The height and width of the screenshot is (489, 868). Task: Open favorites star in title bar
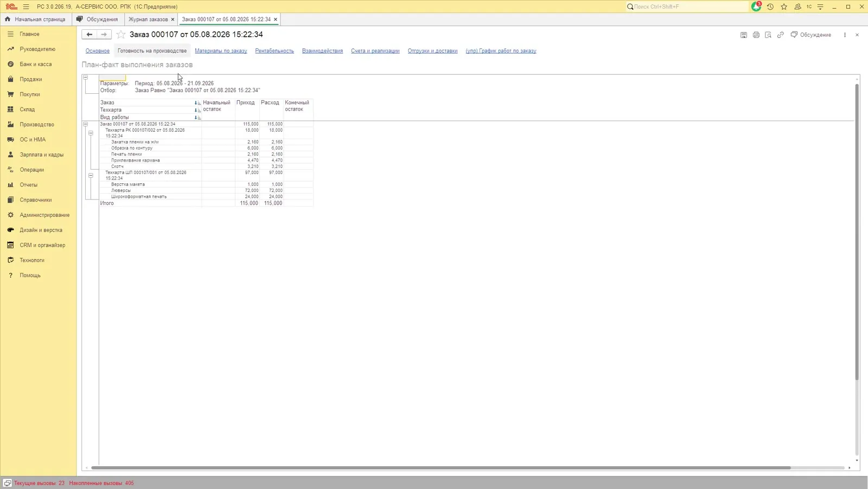[784, 7]
